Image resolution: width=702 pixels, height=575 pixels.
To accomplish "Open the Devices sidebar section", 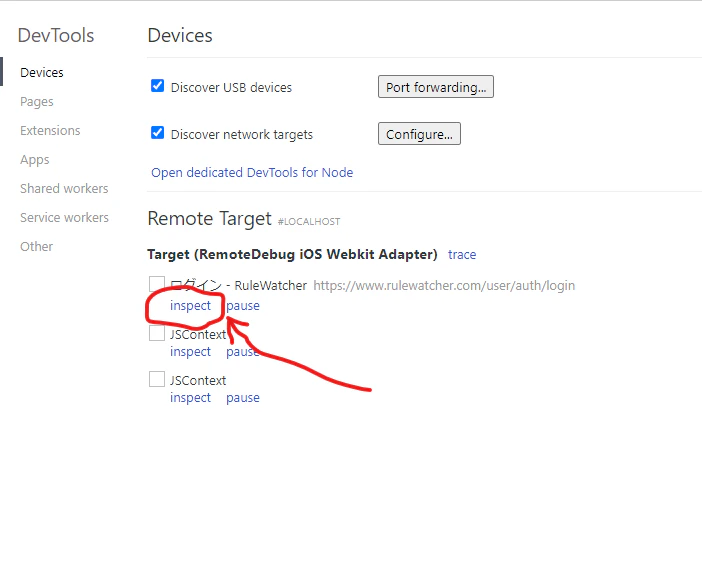I will coord(42,73).
